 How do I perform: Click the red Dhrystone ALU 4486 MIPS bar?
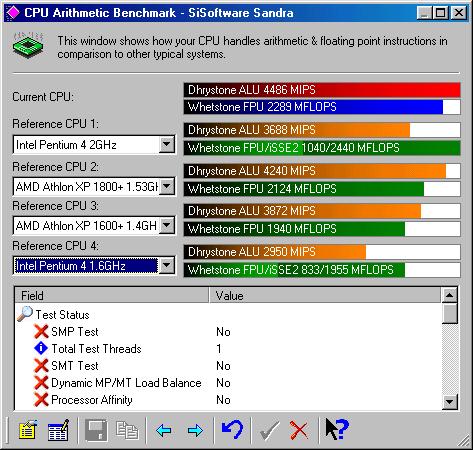[322, 90]
